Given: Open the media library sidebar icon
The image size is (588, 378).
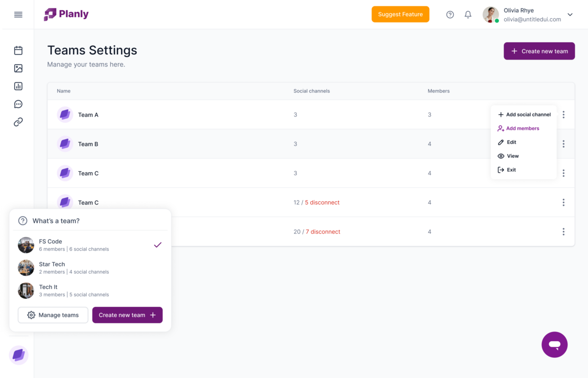Looking at the screenshot, I should (x=18, y=68).
